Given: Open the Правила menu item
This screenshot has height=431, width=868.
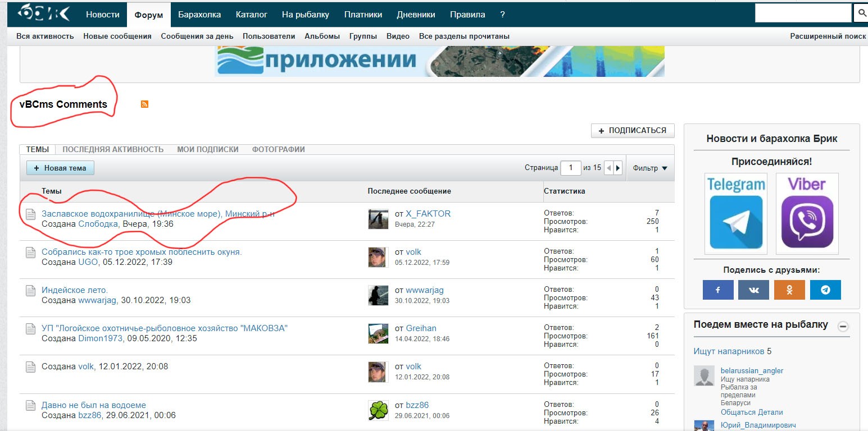Looking at the screenshot, I should coord(467,15).
